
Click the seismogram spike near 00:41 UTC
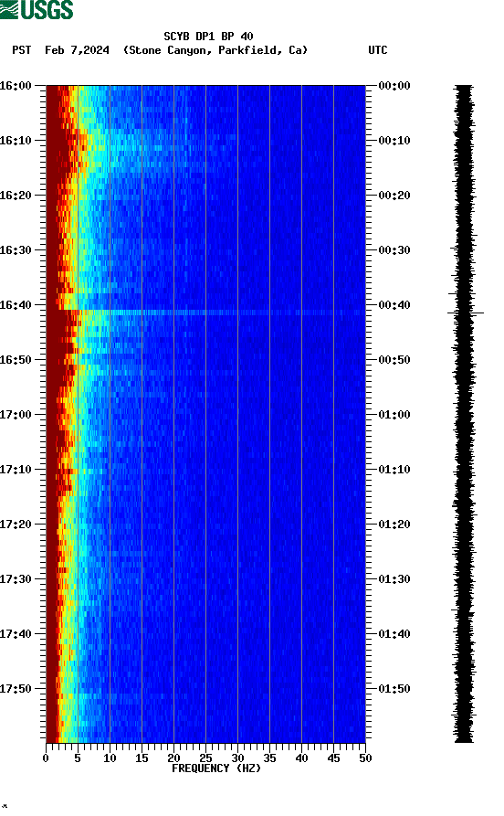coord(466,313)
